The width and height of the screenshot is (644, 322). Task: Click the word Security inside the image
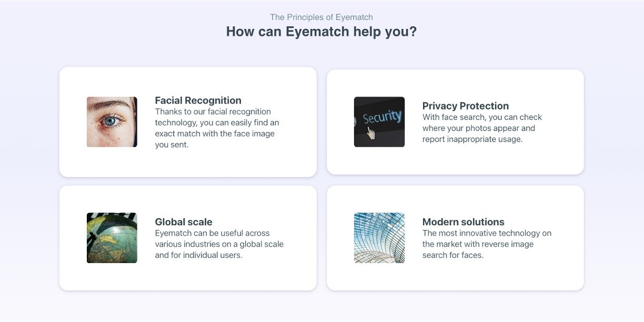pyautogui.click(x=382, y=117)
